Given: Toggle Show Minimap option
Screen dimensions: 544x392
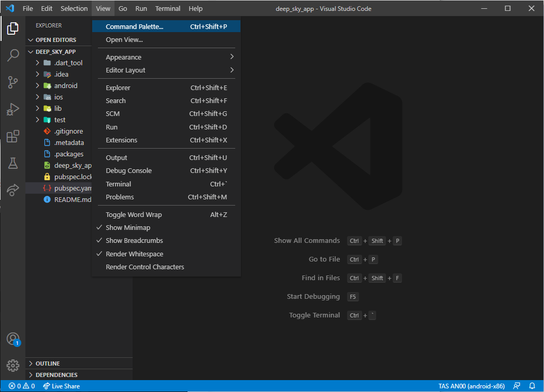Looking at the screenshot, I should (166, 227).
